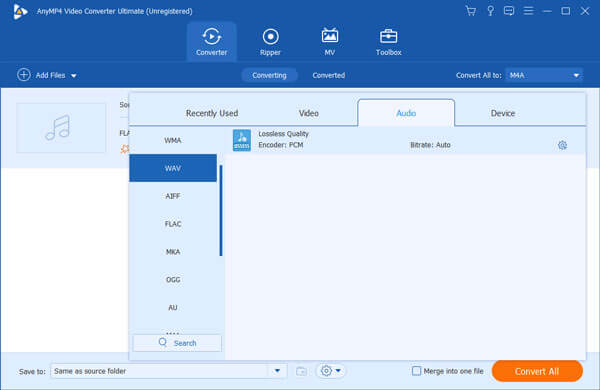Viewport: 600px width, 390px height.
Task: Open the settings gear dropdown at bottom
Action: click(x=331, y=371)
